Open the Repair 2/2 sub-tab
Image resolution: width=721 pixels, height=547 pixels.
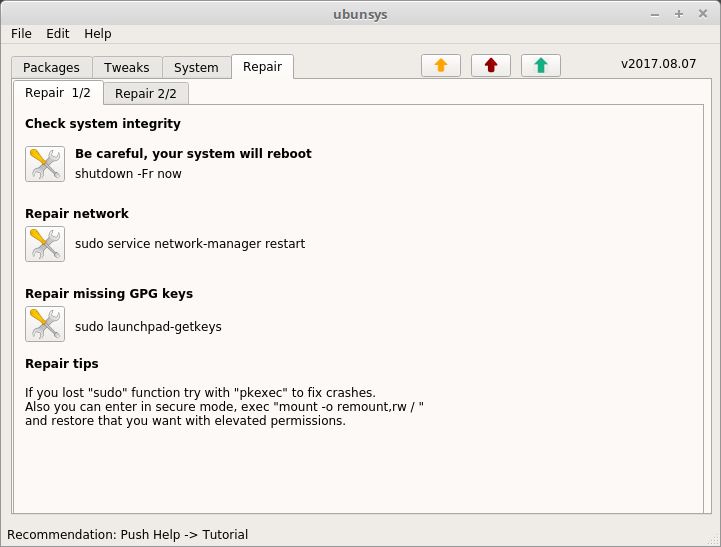point(146,94)
